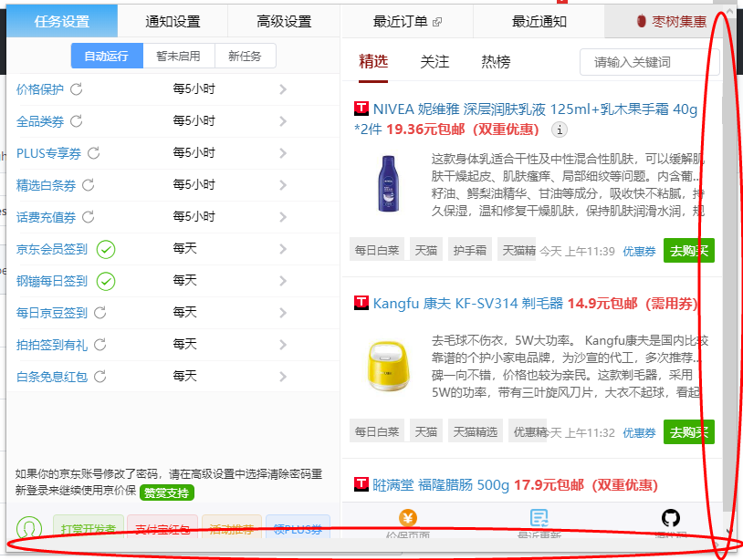This screenshot has height=560, width=743.
Task: Switch to 精选 deals tab
Action: click(373, 62)
